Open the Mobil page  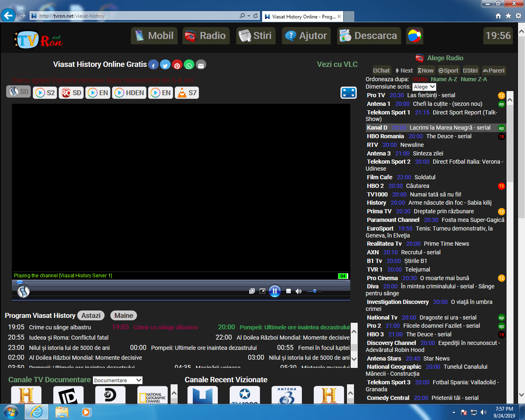coord(154,36)
